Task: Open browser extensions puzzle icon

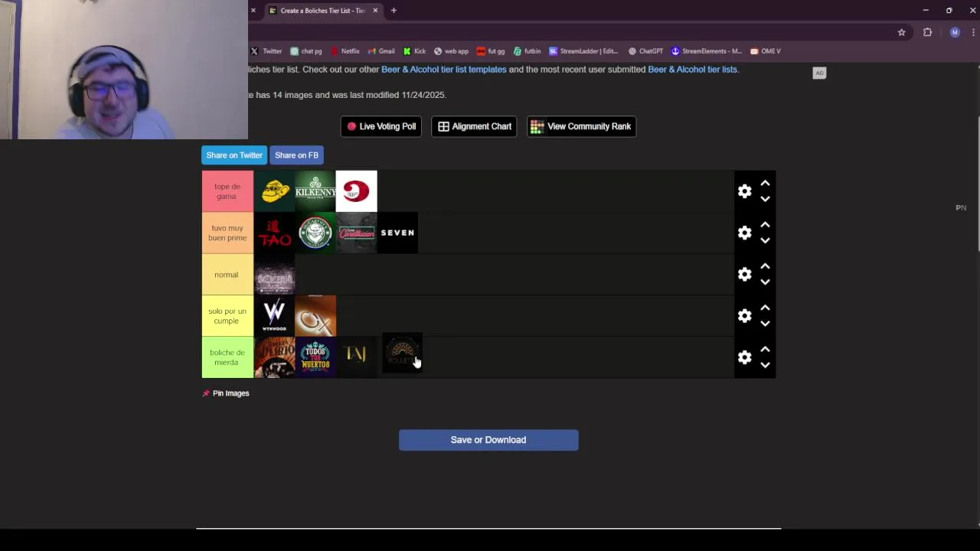Action: pos(928,32)
